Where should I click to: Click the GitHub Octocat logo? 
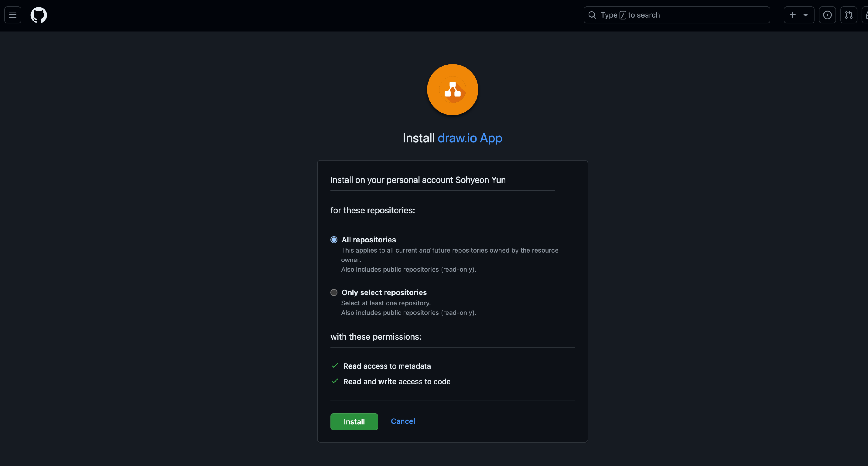coord(39,15)
